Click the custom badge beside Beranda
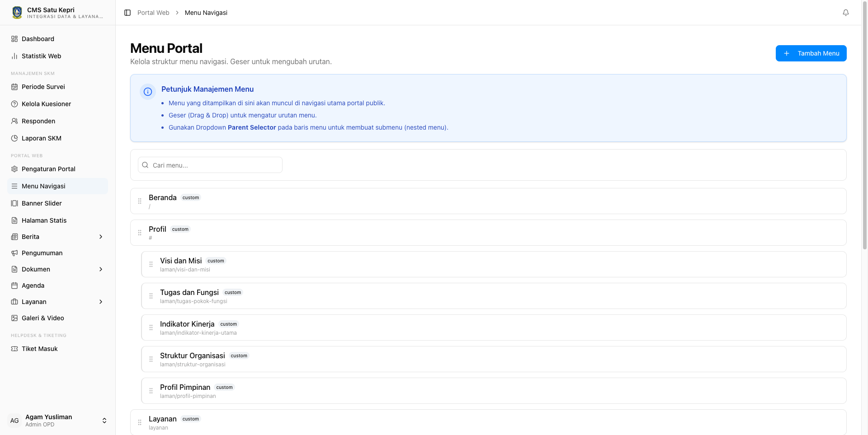868x435 pixels. 191,197
